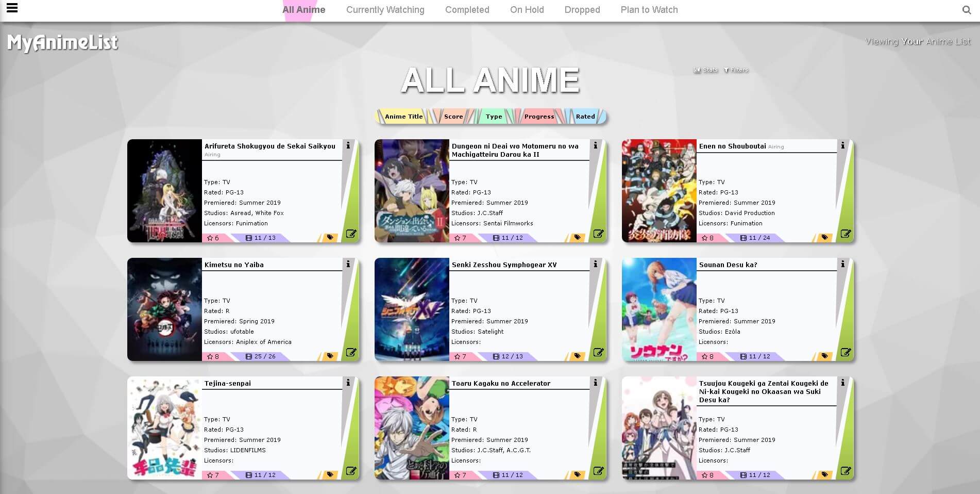
Task: Click tag icon on Tejina-senpai card
Action: 330,475
